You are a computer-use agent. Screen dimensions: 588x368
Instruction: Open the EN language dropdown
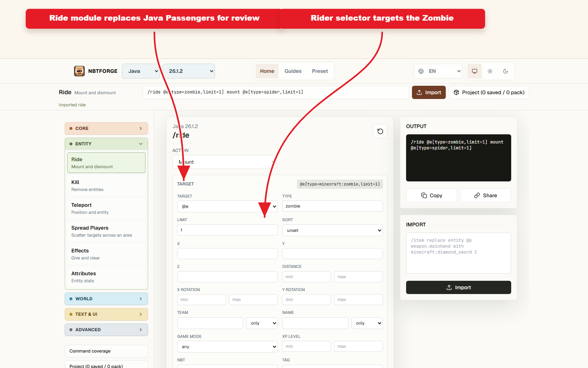tap(438, 71)
